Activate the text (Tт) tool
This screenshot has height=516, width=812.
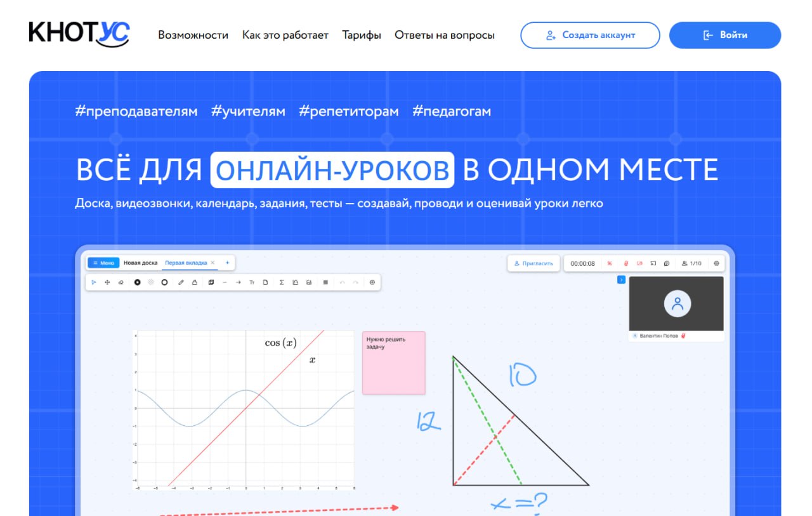tap(252, 282)
